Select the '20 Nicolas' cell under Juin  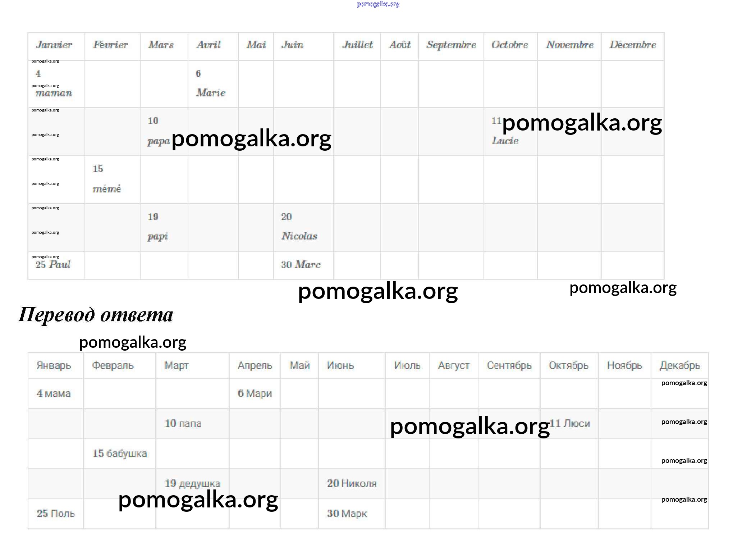[x=299, y=227]
